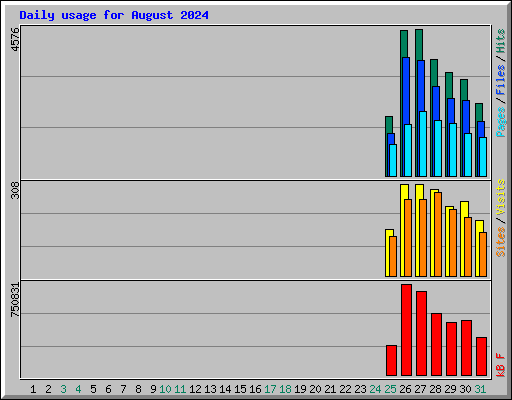512x400 pixels.
Task: Click the orange sites bar for day 28
Action: [438, 234]
